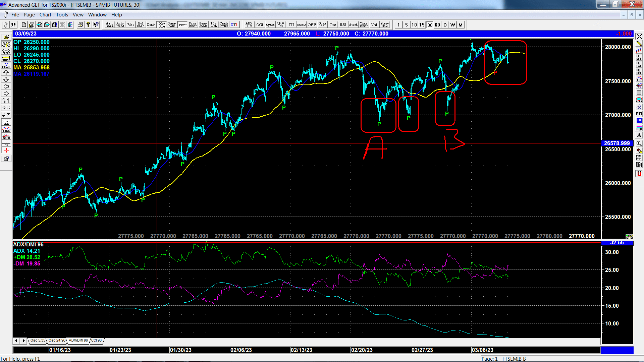Viewport: 644px width, 362px height.
Task: Switch to the Osc 24,96 tab
Action: (57, 341)
